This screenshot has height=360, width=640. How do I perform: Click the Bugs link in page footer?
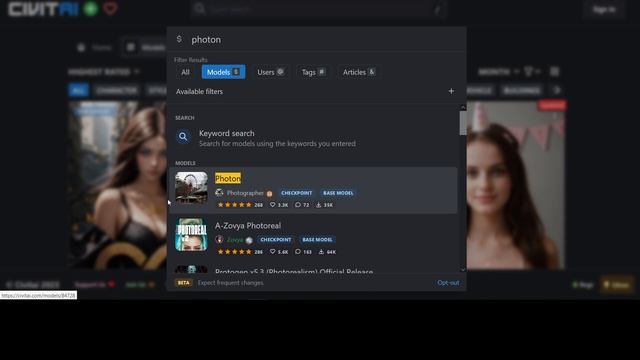(x=584, y=285)
